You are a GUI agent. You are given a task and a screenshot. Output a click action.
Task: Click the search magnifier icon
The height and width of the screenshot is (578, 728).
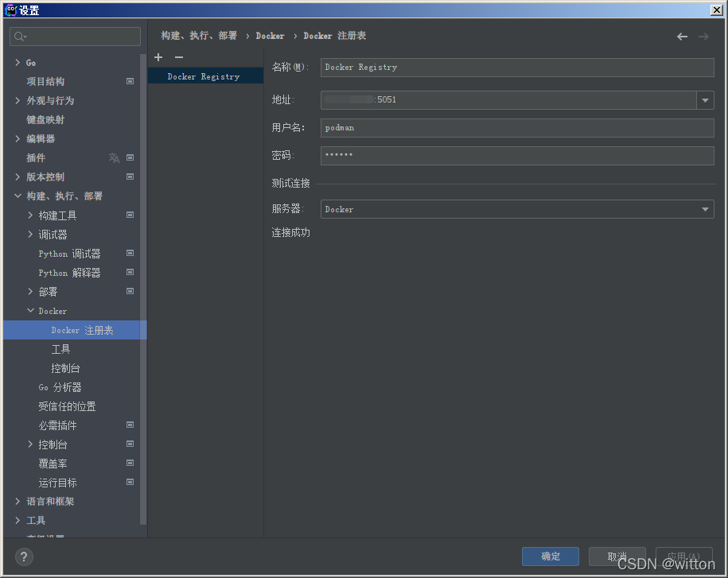(x=20, y=37)
